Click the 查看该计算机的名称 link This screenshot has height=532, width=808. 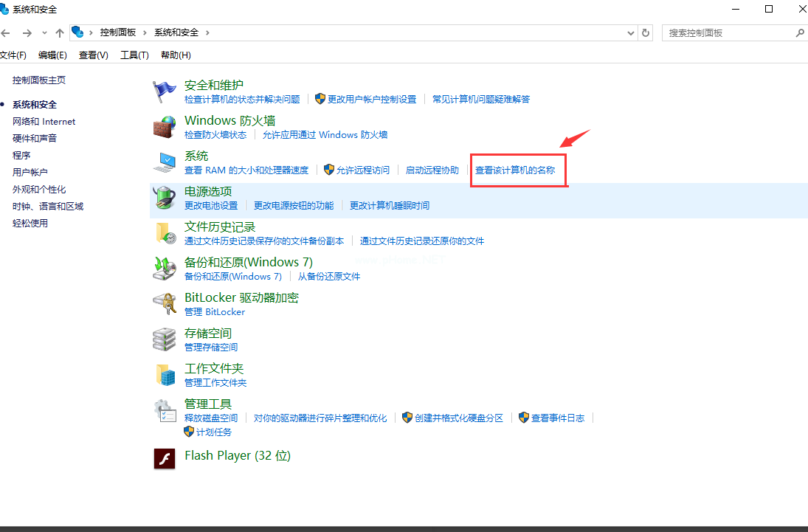tap(518, 170)
